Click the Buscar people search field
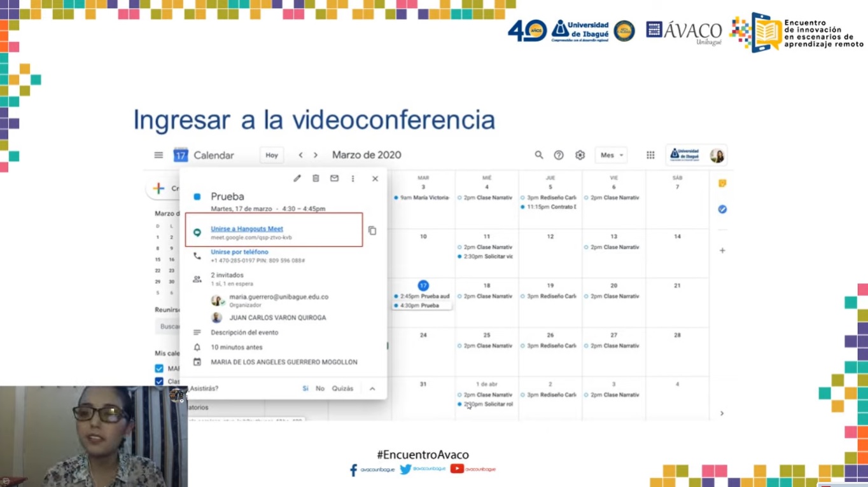The height and width of the screenshot is (487, 868). click(x=167, y=326)
